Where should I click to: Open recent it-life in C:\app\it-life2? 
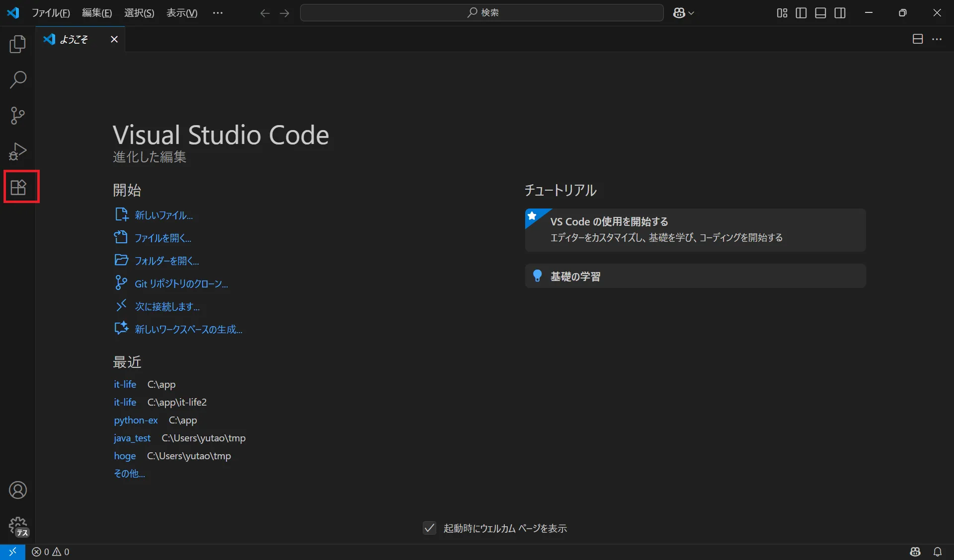[x=125, y=402]
